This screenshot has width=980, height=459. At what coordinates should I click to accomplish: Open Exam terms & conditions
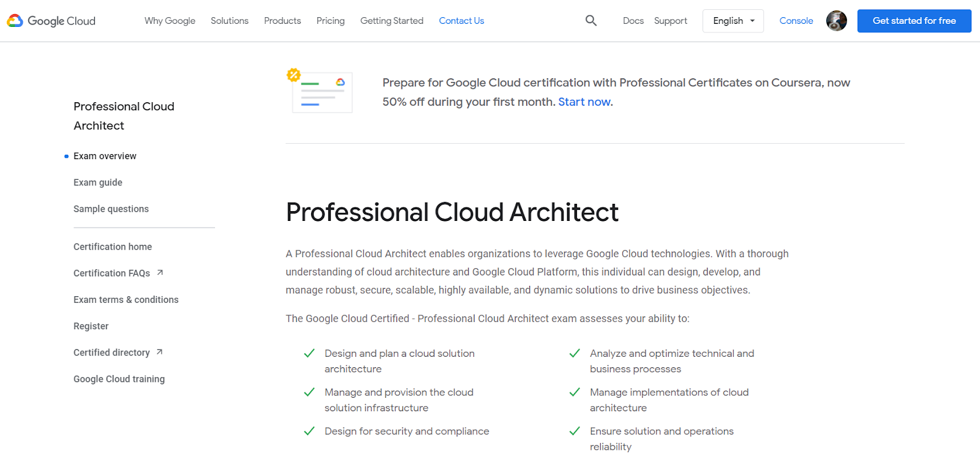(126, 300)
